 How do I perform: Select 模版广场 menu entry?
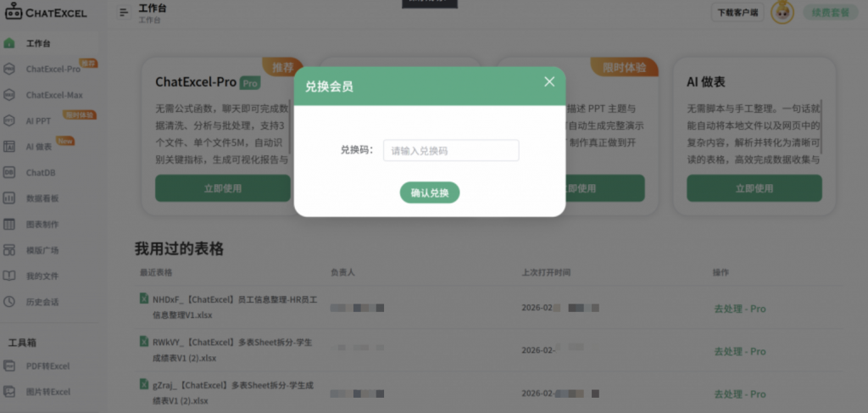tap(42, 250)
